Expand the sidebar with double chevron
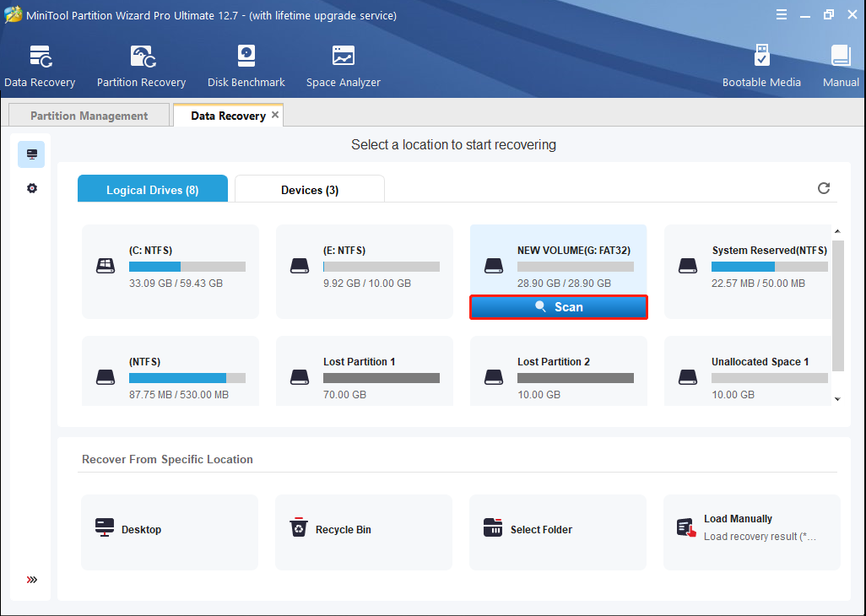The image size is (866, 616). tap(32, 580)
